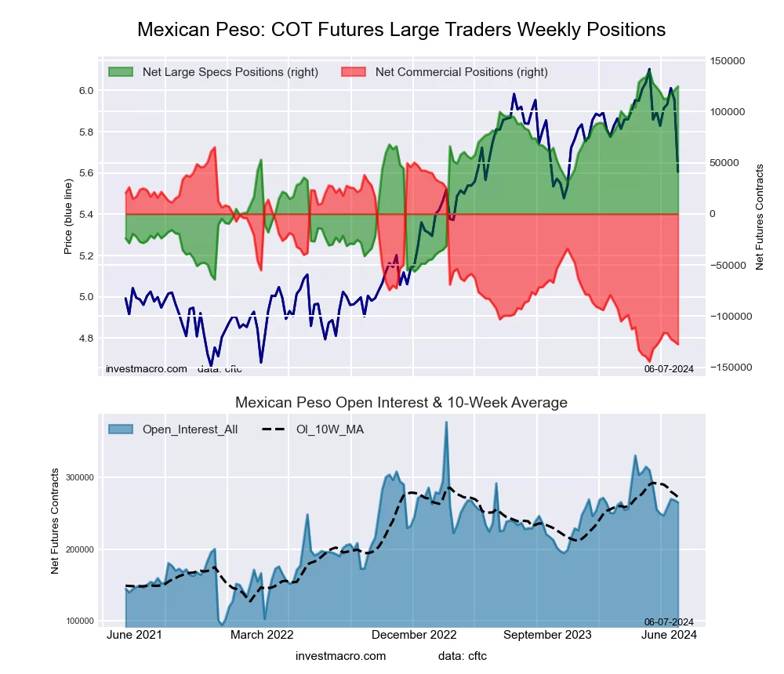The height and width of the screenshot is (674, 784).
Task: Click the 'data: cftc' footer text
Action: pos(463,655)
